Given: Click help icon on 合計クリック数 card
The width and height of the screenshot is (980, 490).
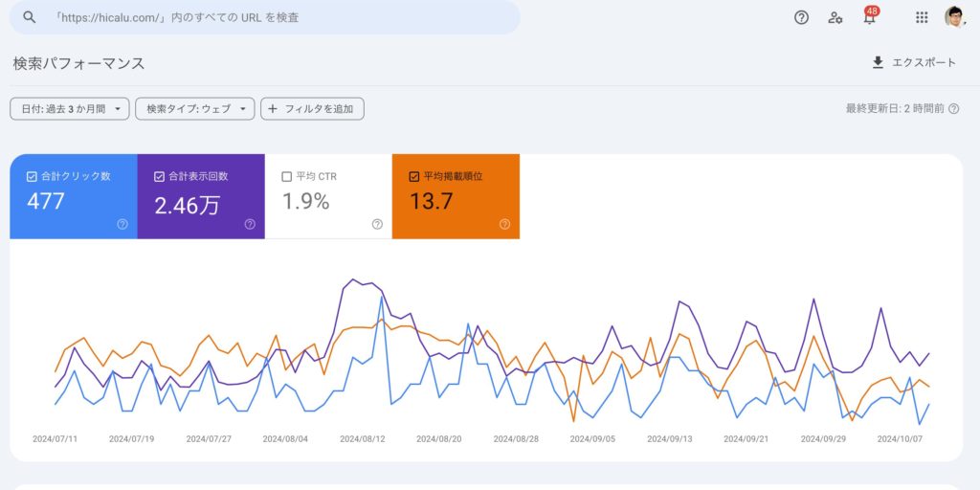Looking at the screenshot, I should tap(122, 224).
